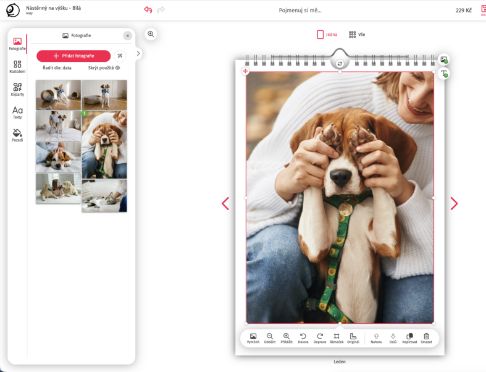The height and width of the screenshot is (372, 486).
Task: Collapse the side panel with chevron arrow
Action: pos(138,53)
